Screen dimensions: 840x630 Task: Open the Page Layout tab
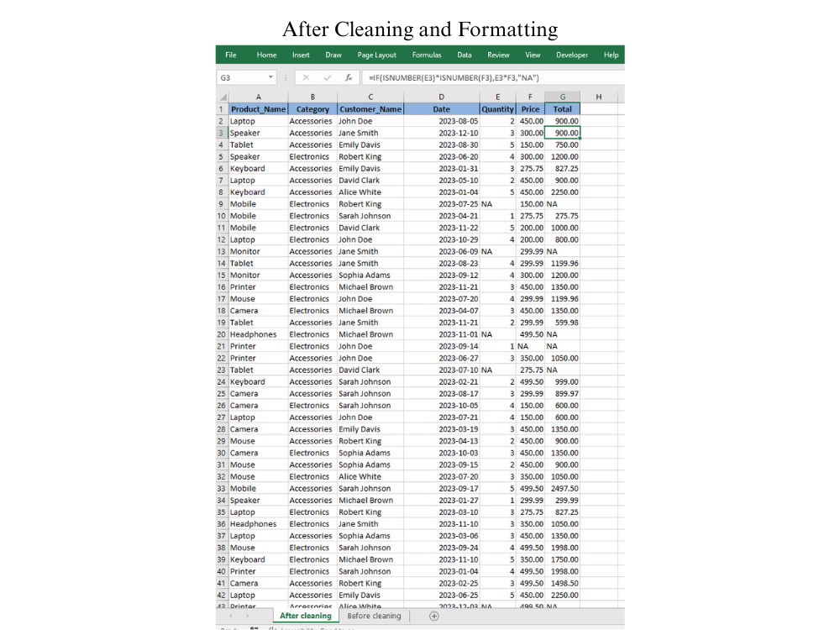tap(376, 55)
